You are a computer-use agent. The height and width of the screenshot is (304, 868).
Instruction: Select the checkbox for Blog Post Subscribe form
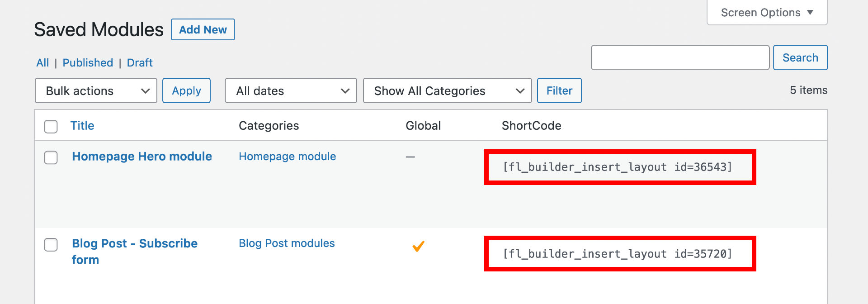tap(51, 245)
